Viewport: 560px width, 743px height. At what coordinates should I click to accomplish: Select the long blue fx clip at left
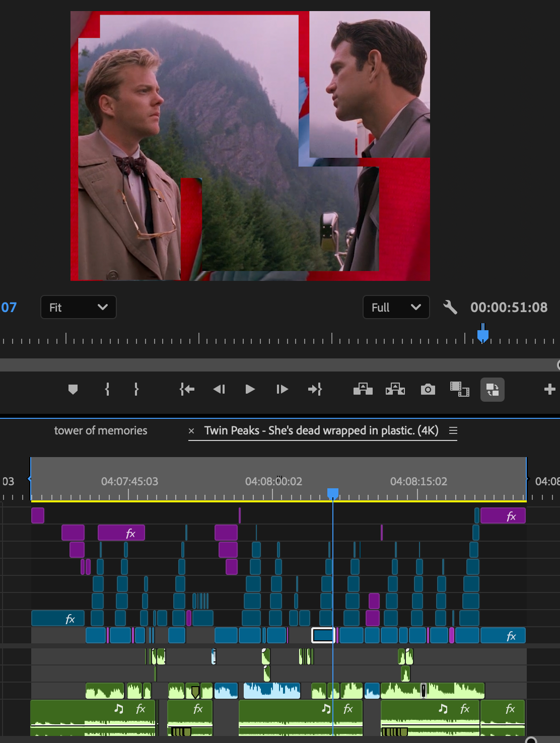(x=57, y=618)
